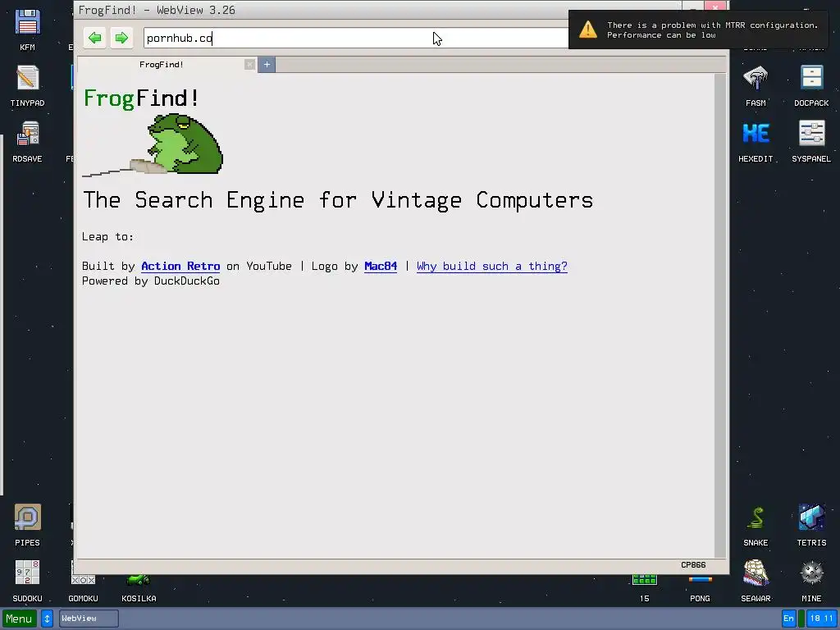Screen dimensions: 840x630
Task: Start the GOMOKU game icon
Action: [83, 587]
